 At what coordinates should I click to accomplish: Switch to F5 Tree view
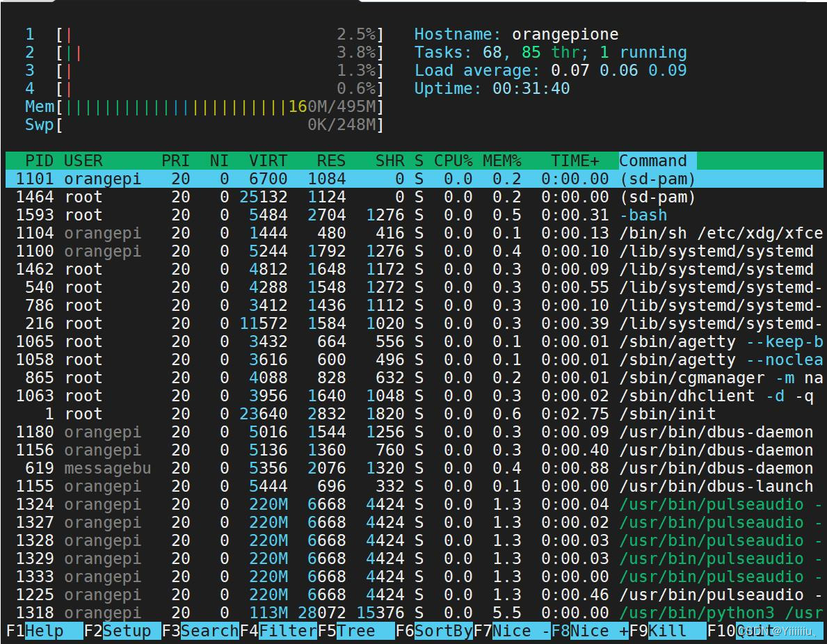pyautogui.click(x=356, y=631)
